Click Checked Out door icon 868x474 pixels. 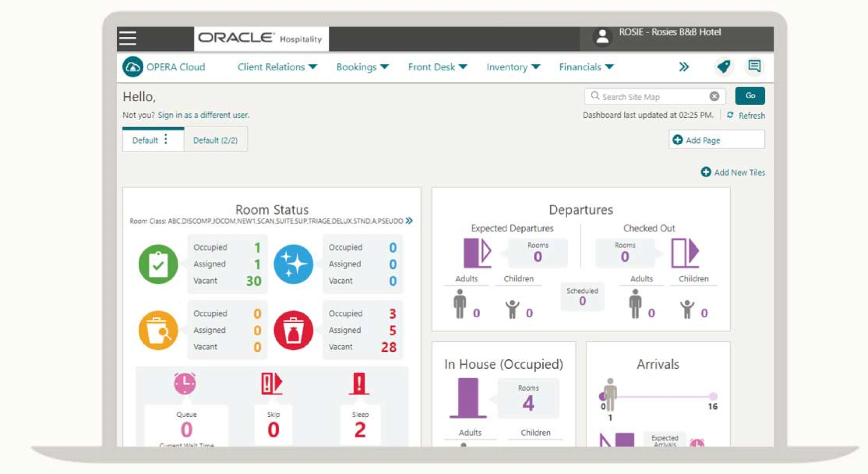point(685,253)
